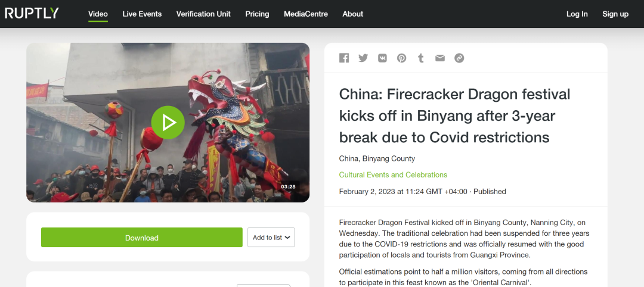The image size is (644, 287).
Task: Share the video on Tumblr
Action: click(x=420, y=58)
